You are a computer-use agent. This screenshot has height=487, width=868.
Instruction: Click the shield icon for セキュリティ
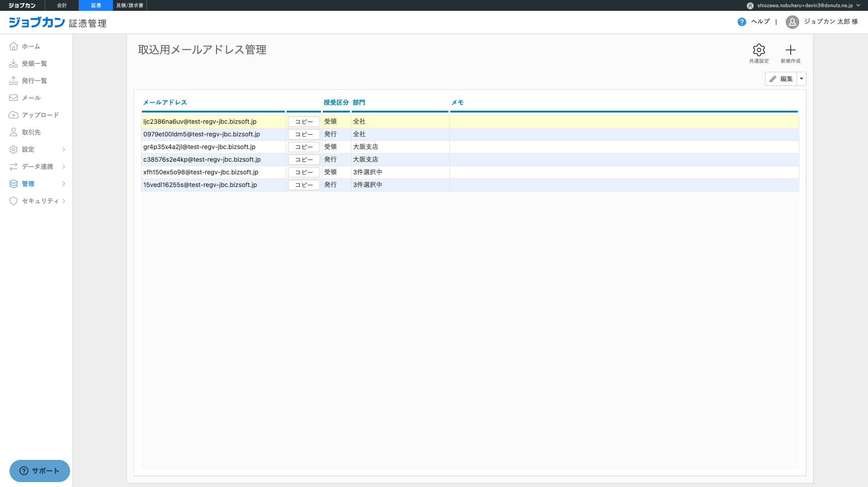[x=14, y=201]
